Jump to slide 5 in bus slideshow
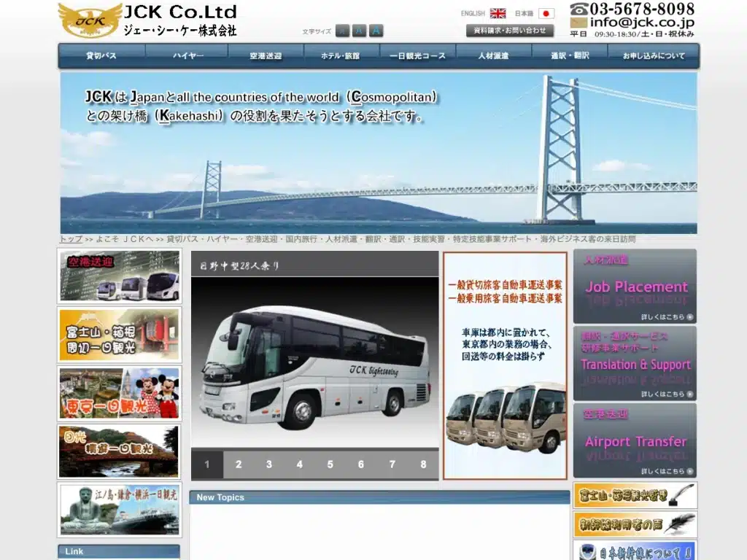The width and height of the screenshot is (747, 560). [330, 464]
